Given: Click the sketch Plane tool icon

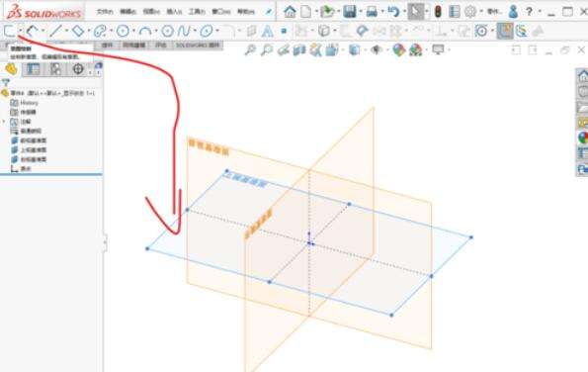Looking at the screenshot, I should 251,31.
